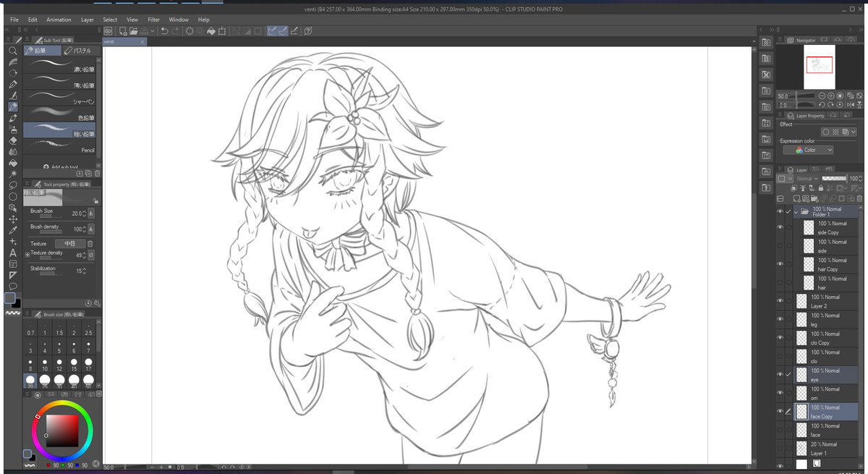Click the help question mark icon
Viewport: 868px width, 474px height.
click(x=308, y=31)
